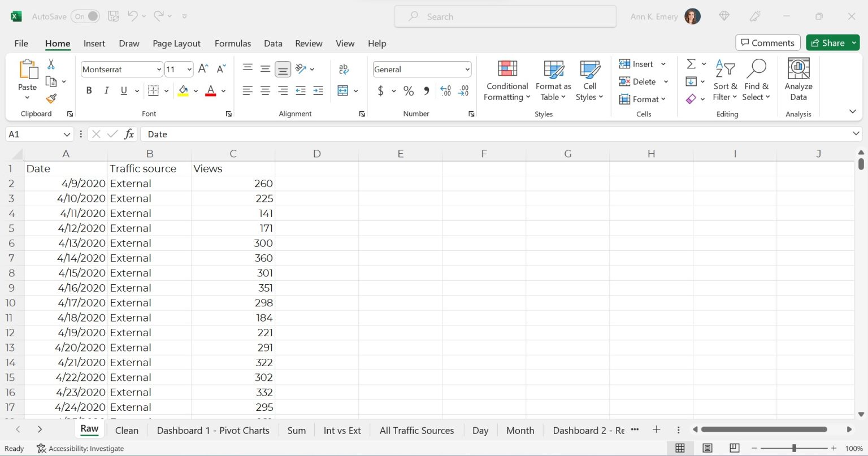The height and width of the screenshot is (456, 868).
Task: Apply the Percent Style to cells
Action: 408,90
